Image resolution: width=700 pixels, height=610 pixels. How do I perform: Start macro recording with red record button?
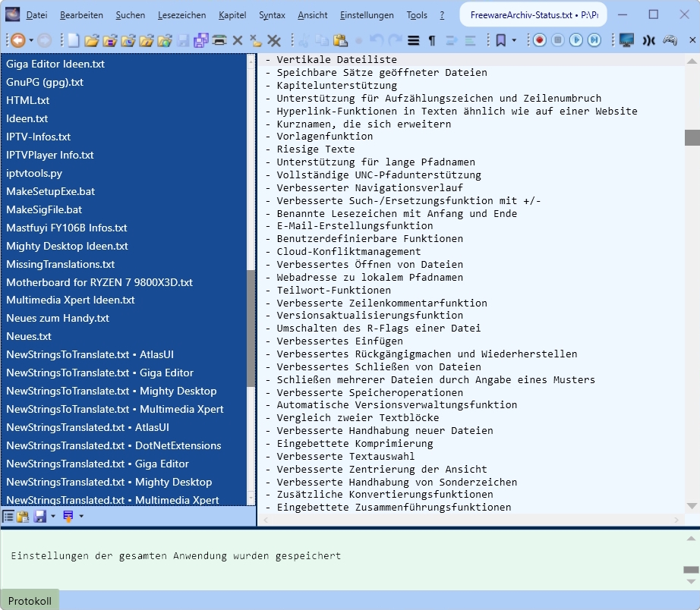[x=539, y=40]
